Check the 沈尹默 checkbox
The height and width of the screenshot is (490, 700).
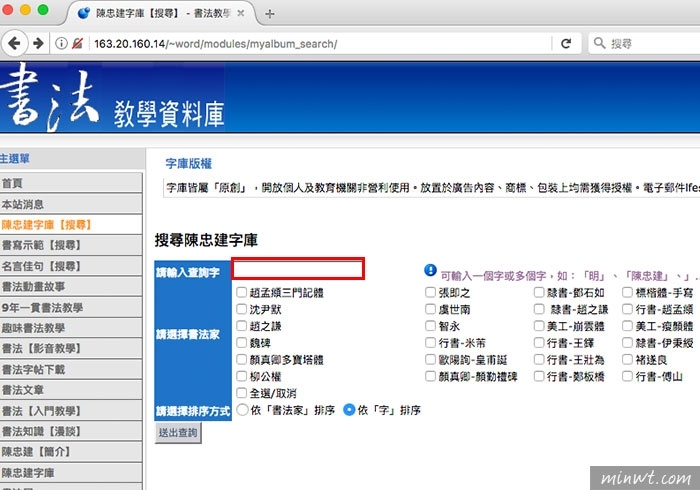point(242,309)
